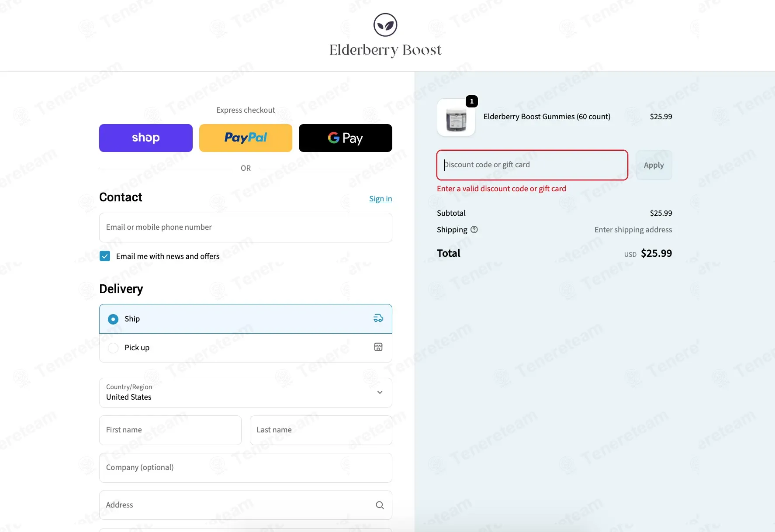This screenshot has width=775, height=532.
Task: Click the item quantity badge on product
Action: (471, 101)
